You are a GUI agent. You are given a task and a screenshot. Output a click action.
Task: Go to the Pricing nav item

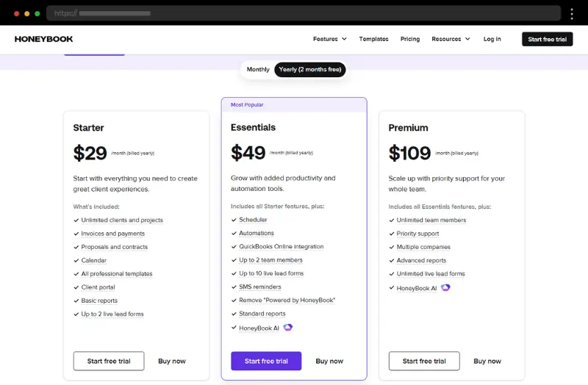tap(410, 39)
